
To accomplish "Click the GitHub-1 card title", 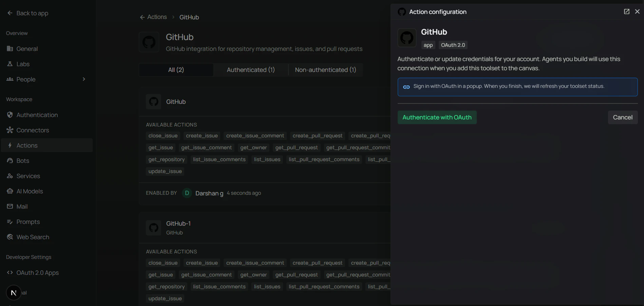I will [178, 224].
